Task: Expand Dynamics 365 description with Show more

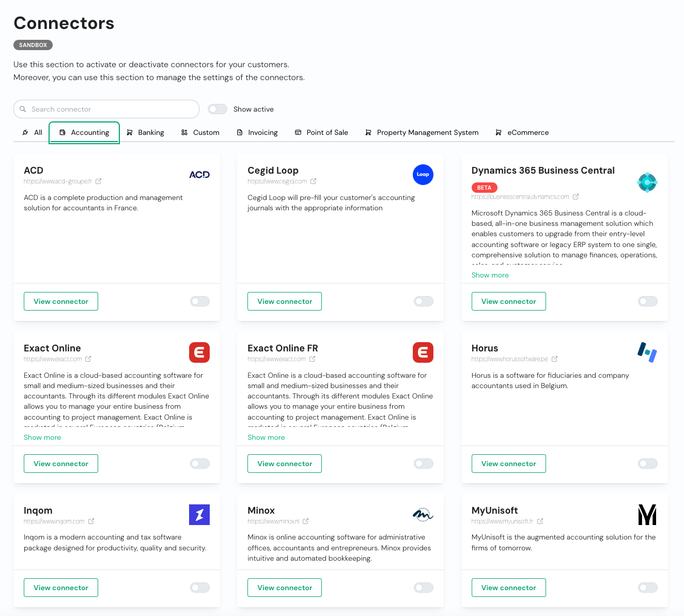Action: tap(490, 275)
